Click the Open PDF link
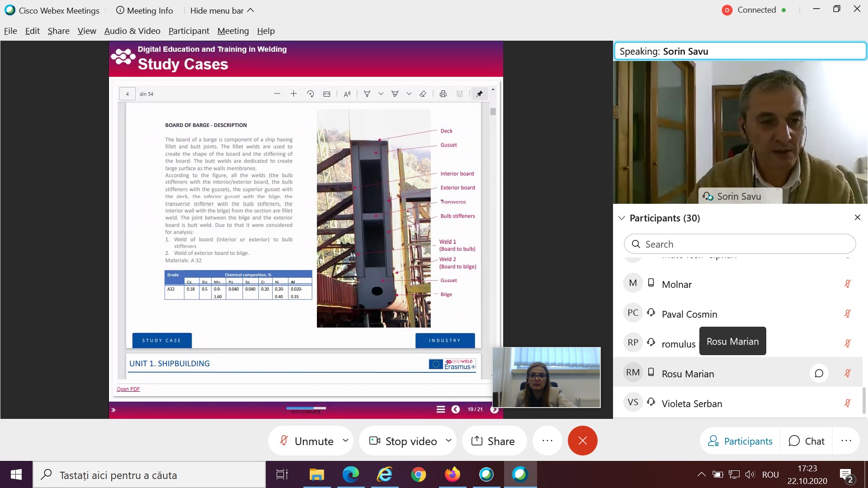Screen dimensions: 868x488 coord(128,389)
